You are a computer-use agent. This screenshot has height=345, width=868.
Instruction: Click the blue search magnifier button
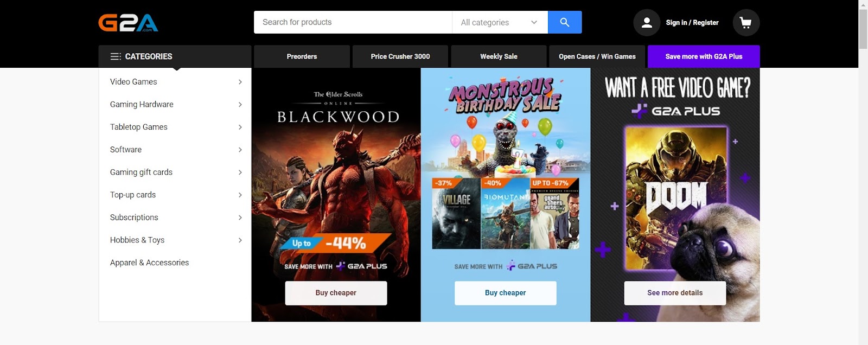click(x=565, y=22)
